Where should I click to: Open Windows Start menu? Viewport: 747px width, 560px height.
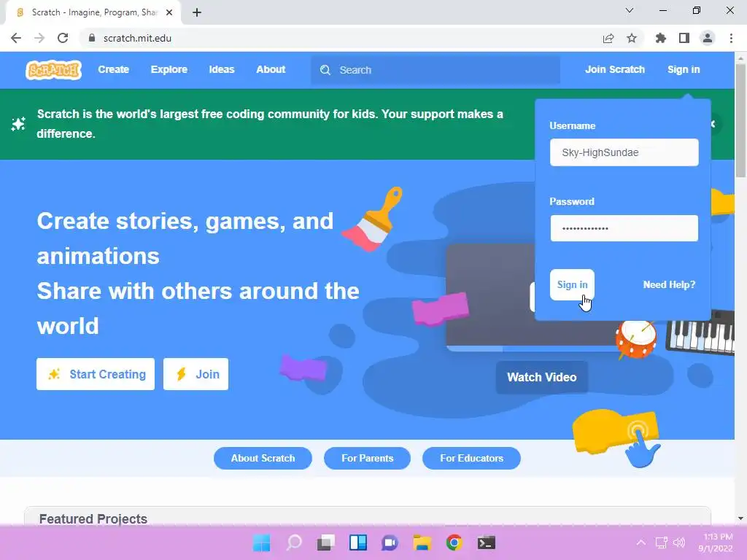(x=262, y=542)
